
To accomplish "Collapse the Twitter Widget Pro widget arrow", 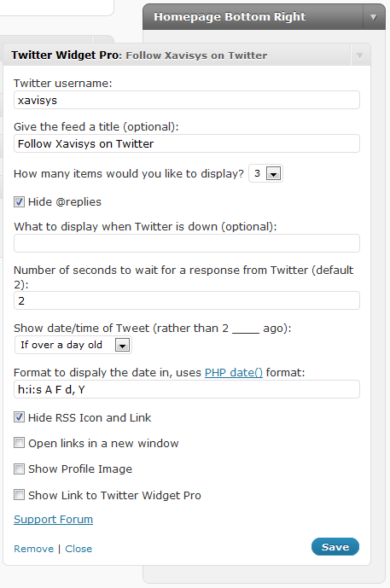I will tap(360, 55).
